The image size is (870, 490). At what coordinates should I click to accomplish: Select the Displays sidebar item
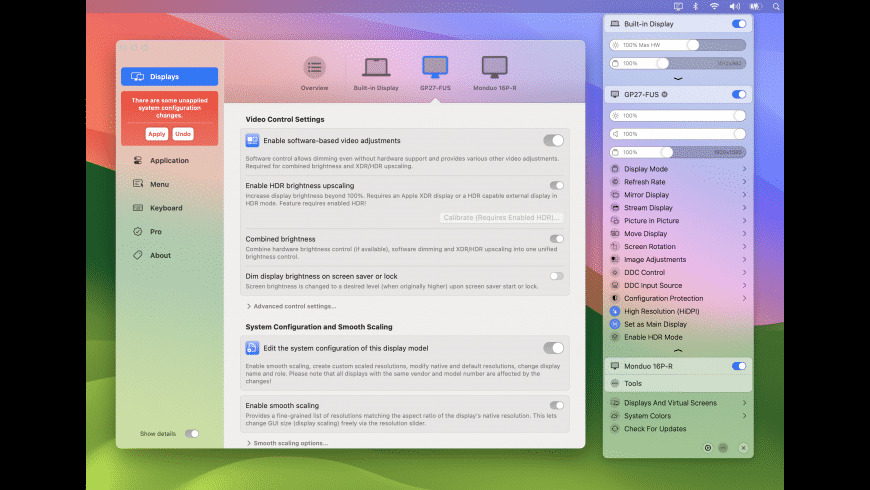tap(169, 77)
